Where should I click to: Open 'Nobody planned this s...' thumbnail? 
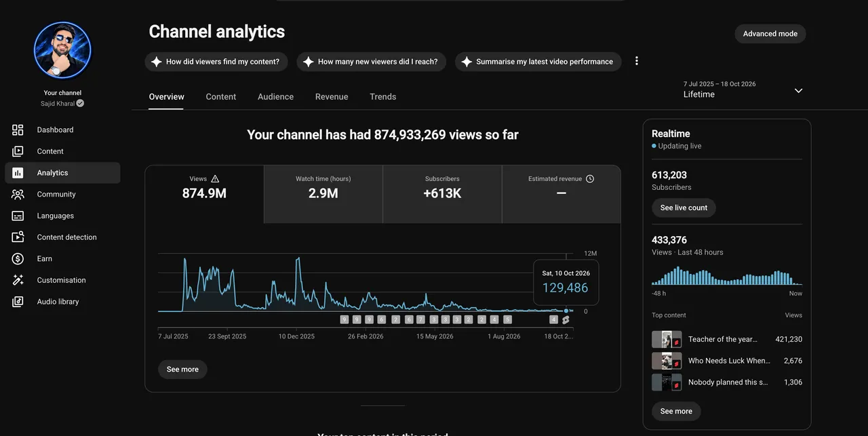point(667,382)
